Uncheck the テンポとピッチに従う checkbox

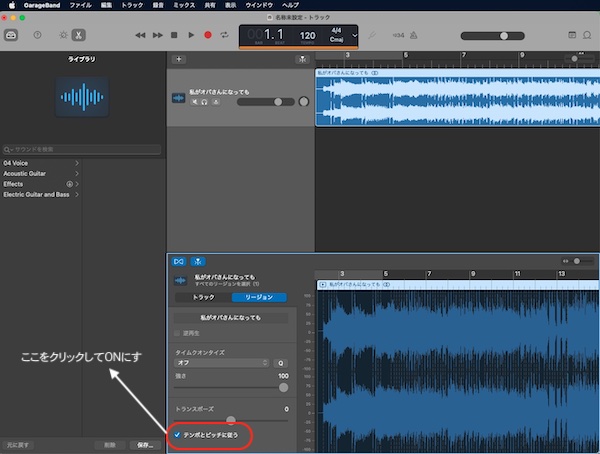pos(177,435)
